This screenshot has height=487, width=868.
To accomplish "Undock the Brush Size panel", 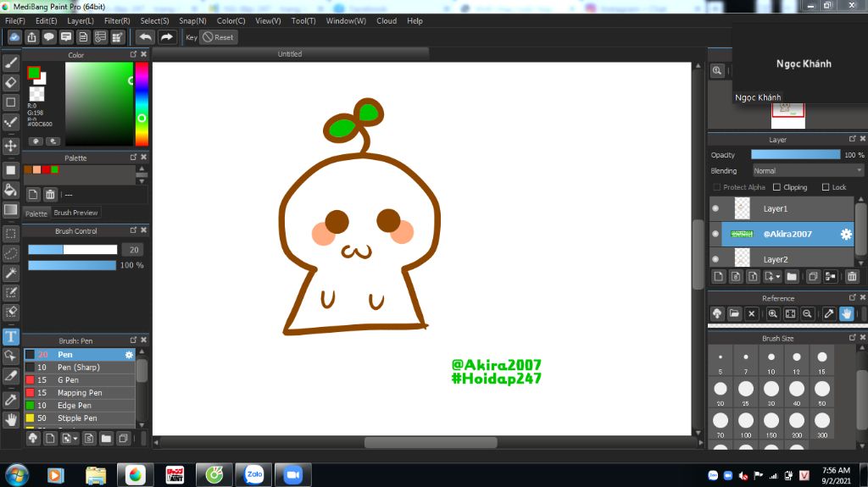I will pos(853,338).
